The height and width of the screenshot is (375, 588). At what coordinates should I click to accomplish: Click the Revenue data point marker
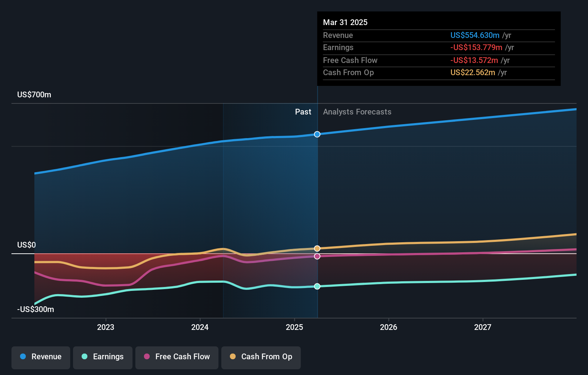(x=317, y=134)
